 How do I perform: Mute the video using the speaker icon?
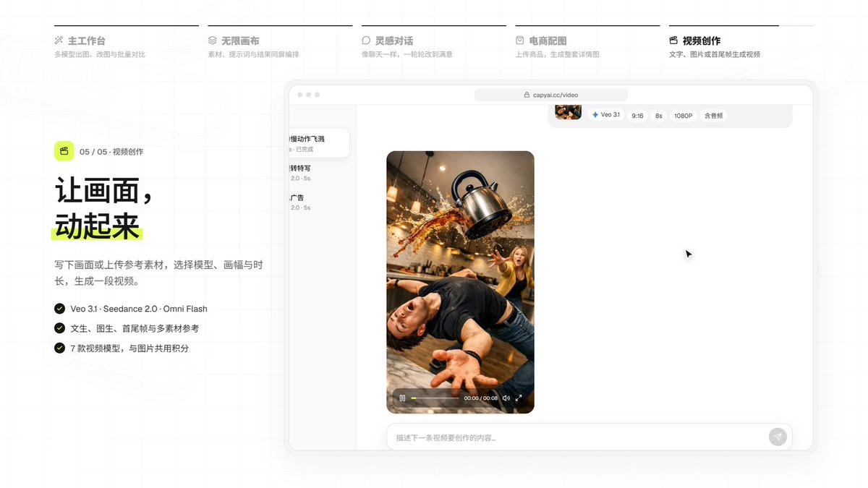pos(506,398)
